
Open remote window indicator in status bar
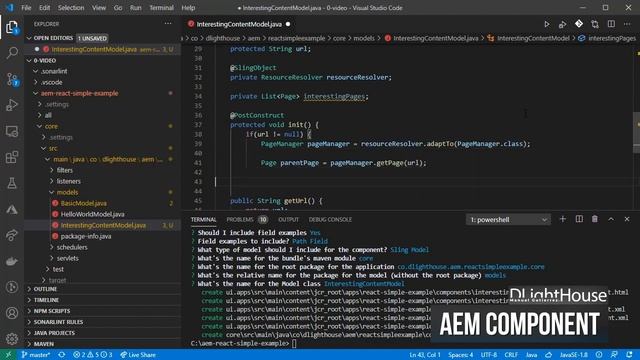[8, 355]
